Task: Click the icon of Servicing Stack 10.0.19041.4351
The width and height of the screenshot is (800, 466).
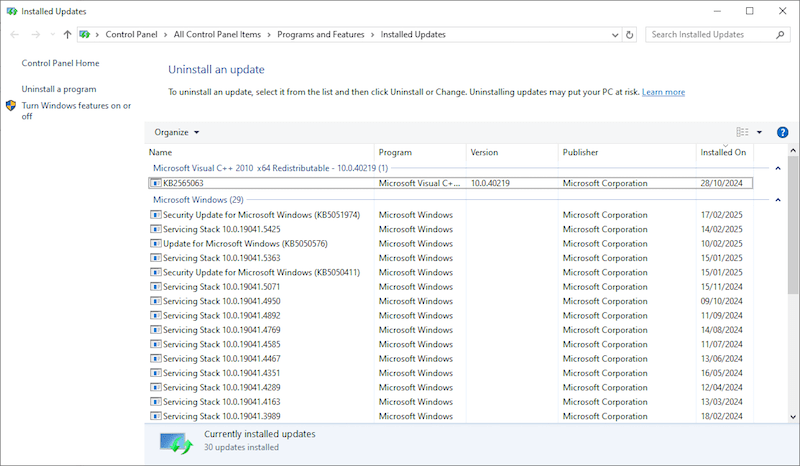Action: pyautogui.click(x=156, y=373)
